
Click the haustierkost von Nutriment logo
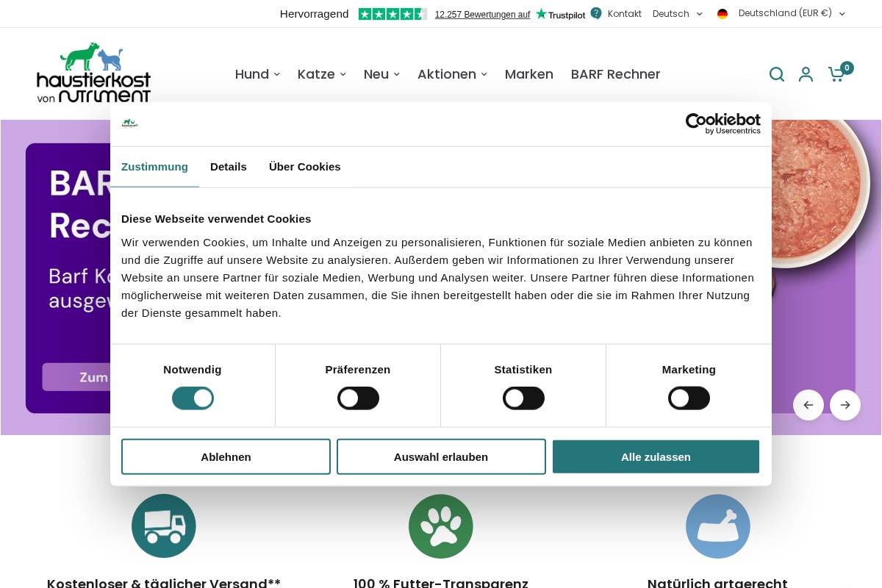[94, 73]
